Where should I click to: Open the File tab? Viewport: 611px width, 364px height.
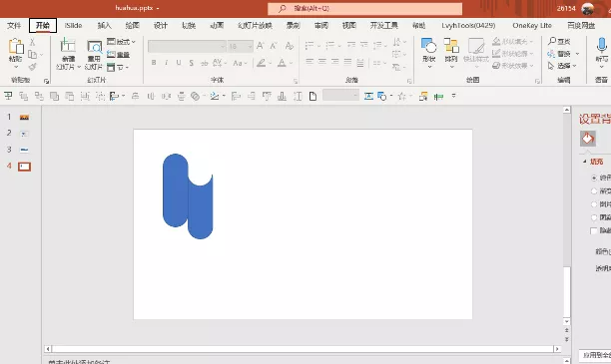tap(14, 25)
